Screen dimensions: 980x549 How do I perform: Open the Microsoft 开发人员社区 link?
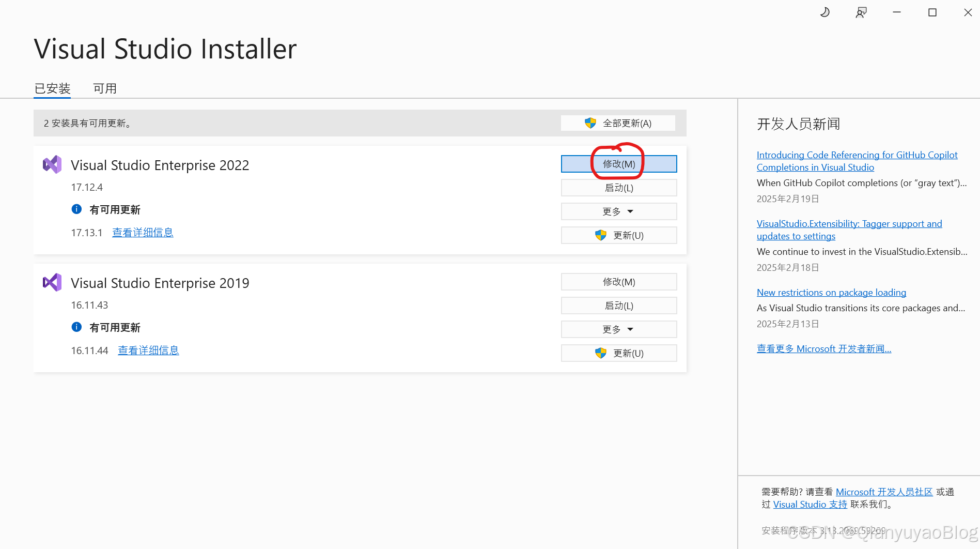(x=884, y=492)
